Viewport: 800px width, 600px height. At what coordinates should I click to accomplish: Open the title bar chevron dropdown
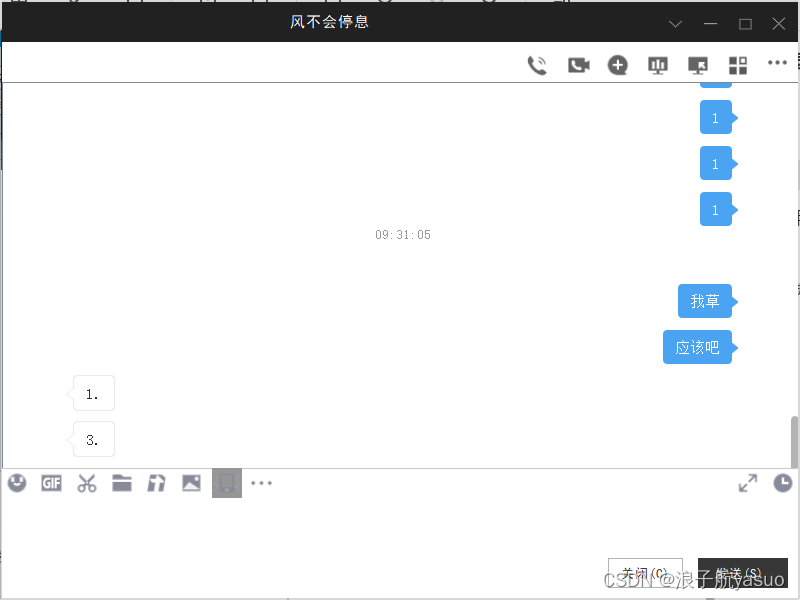[x=675, y=23]
